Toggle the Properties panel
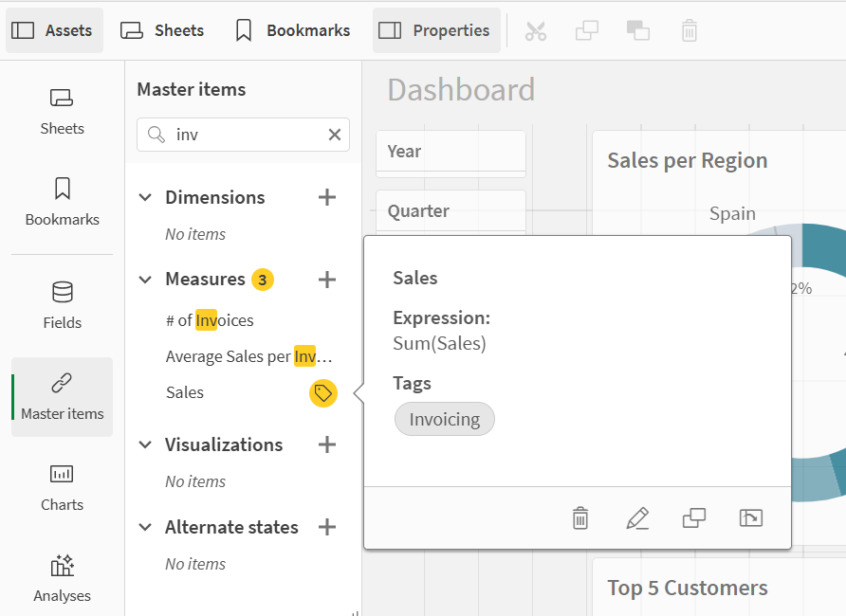The height and width of the screenshot is (616, 846). click(435, 30)
